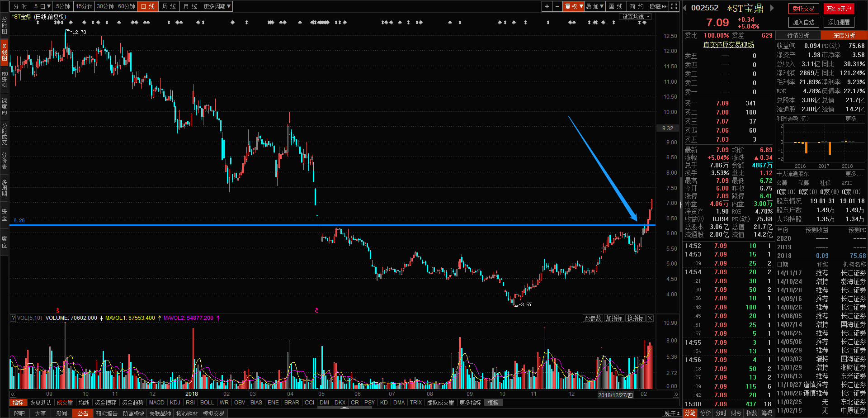Go to next stock with right arrow
The image size is (868, 418).
[x=772, y=8]
